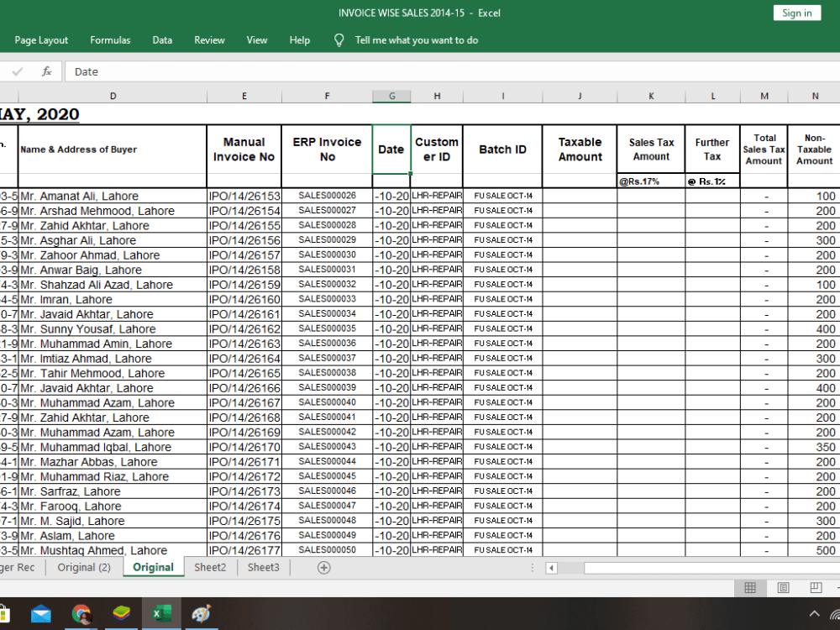The width and height of the screenshot is (840, 630).
Task: Select the 'Taxable Amount' header cell
Action: (x=580, y=150)
